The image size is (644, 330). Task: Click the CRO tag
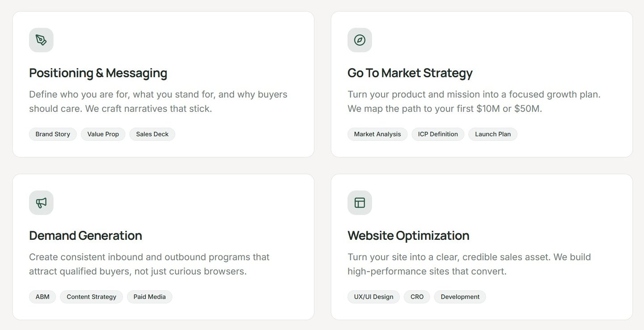click(417, 297)
